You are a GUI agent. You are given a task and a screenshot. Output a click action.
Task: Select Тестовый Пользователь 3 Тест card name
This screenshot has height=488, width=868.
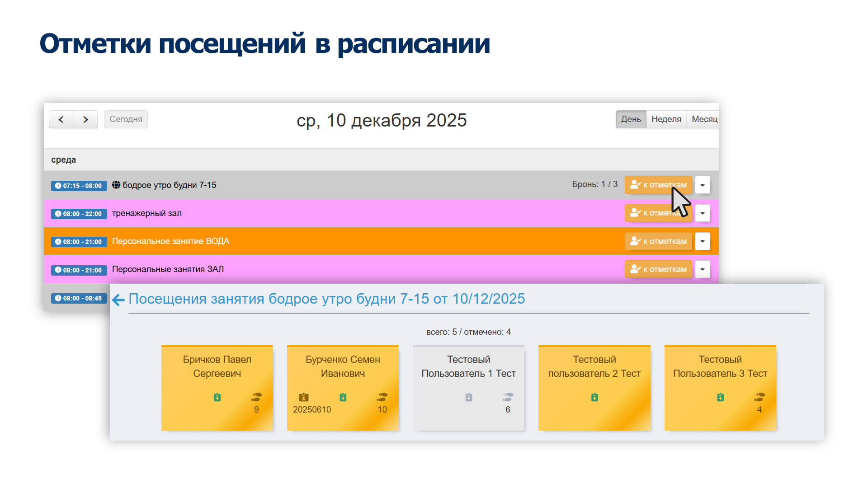[x=720, y=366]
